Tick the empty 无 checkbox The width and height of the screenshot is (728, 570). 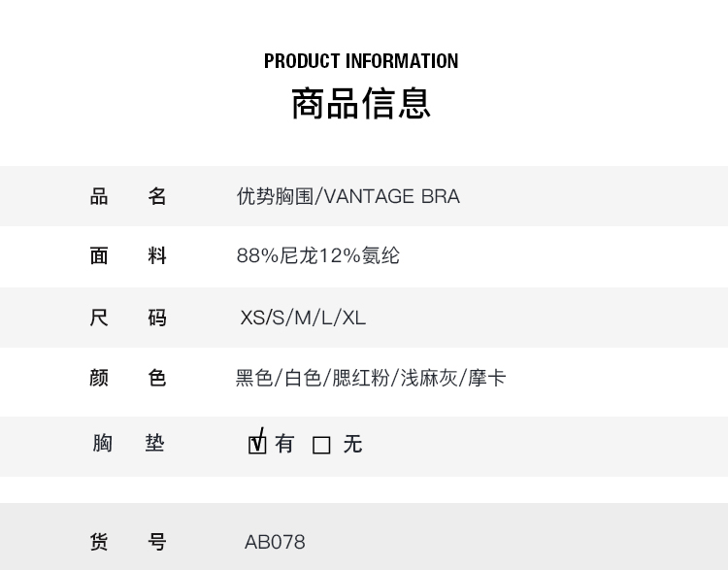click(x=321, y=445)
